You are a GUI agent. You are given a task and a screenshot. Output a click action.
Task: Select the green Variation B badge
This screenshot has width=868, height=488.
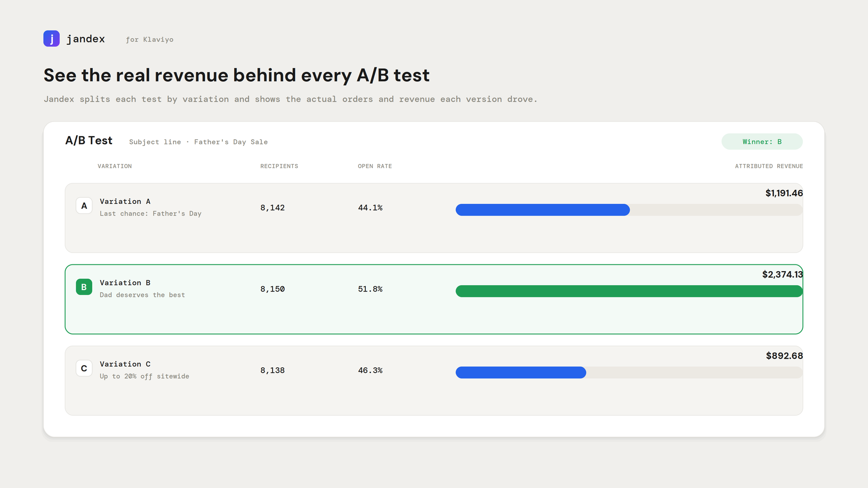click(84, 287)
